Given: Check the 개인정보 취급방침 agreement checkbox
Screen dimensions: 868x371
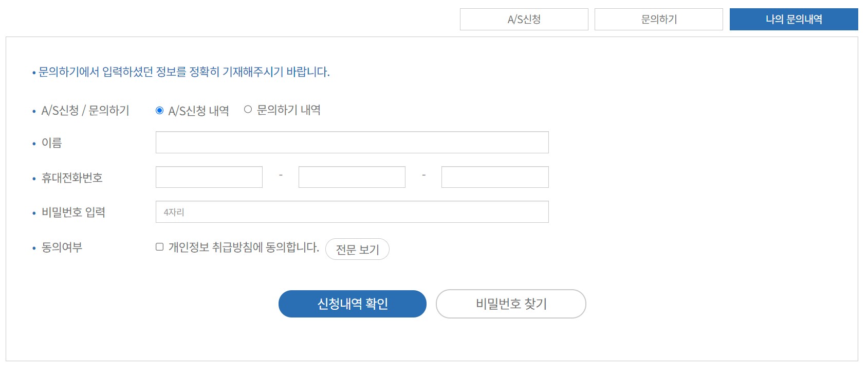Looking at the screenshot, I should point(159,245).
